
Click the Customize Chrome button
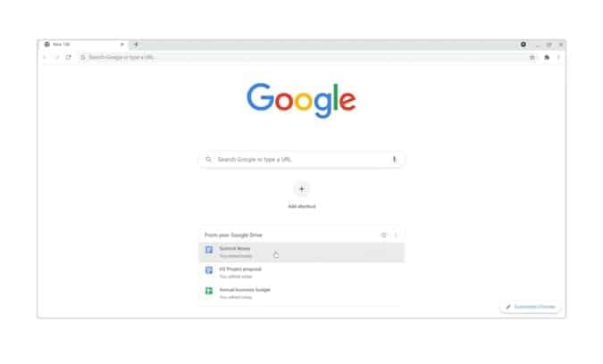[x=531, y=307]
